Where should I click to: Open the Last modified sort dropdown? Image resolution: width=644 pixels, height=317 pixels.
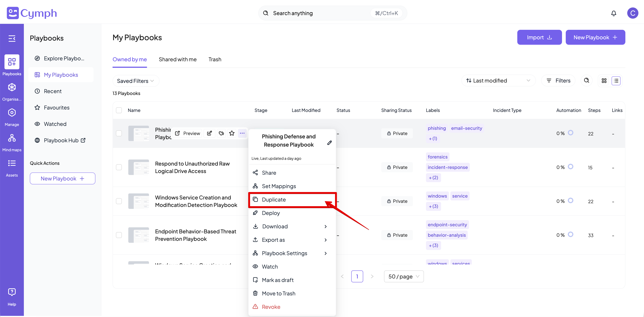pyautogui.click(x=498, y=80)
